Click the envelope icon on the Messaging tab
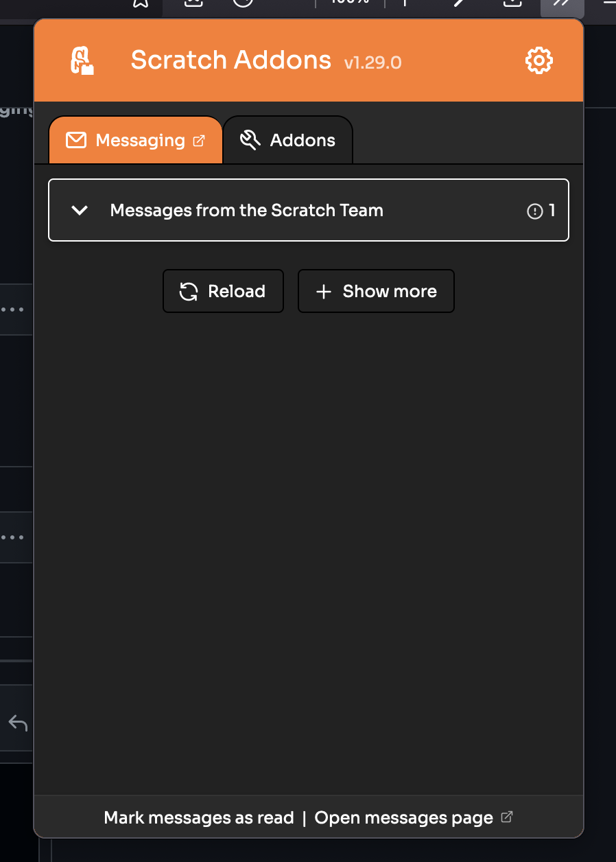Screen dimensions: 616x862 [x=75, y=140]
